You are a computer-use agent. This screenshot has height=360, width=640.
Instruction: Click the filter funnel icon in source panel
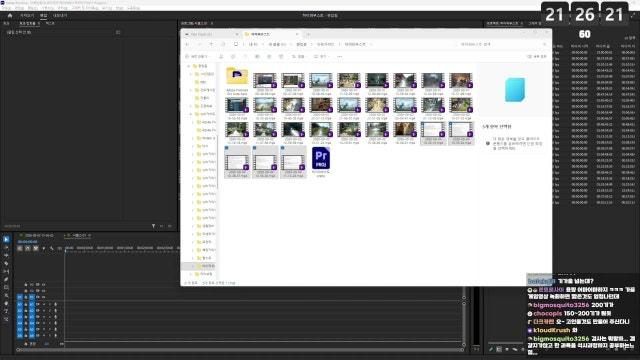(x=153, y=226)
